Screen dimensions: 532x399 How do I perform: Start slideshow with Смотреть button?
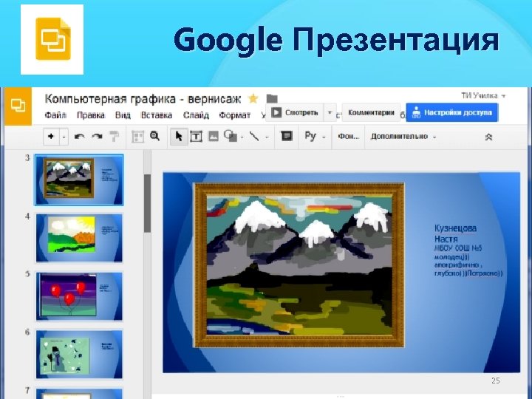click(295, 112)
